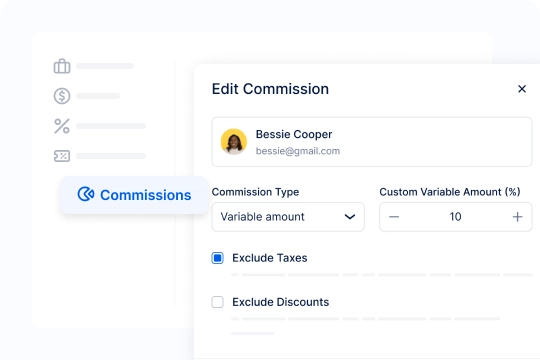Increase custom variable amount with plus

517,217
